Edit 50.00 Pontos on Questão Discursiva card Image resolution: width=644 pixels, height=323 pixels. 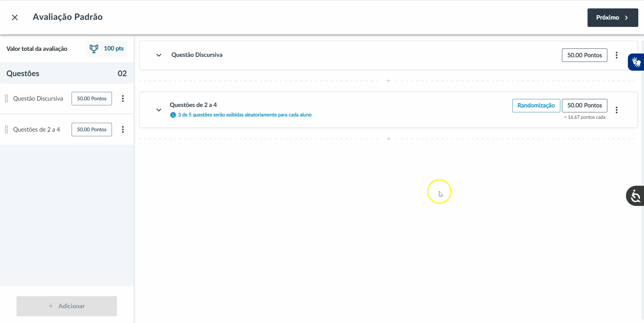(585, 55)
